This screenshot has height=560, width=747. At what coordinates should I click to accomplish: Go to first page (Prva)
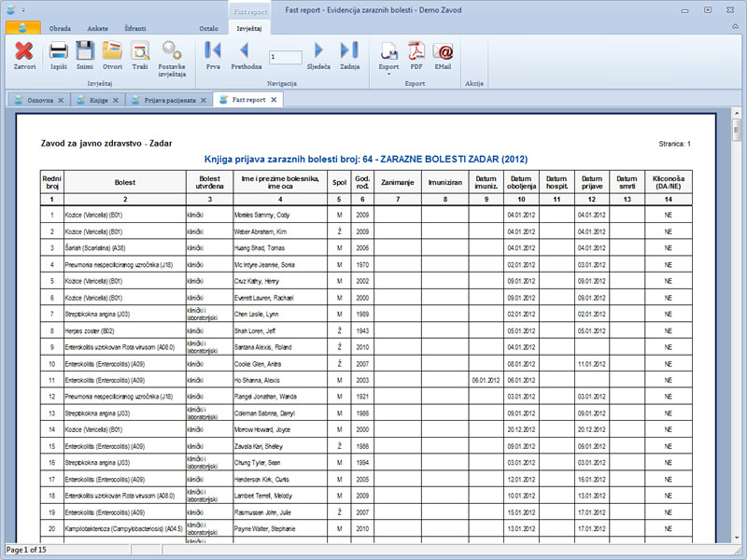point(213,56)
